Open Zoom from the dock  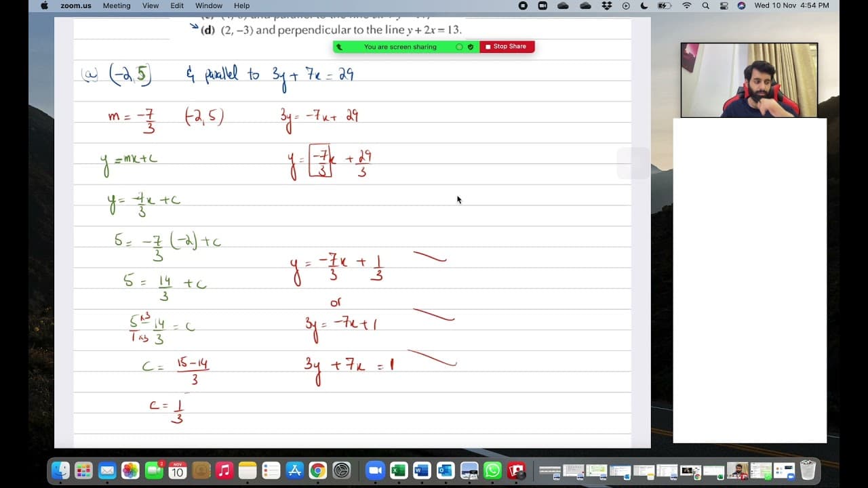coord(375,470)
